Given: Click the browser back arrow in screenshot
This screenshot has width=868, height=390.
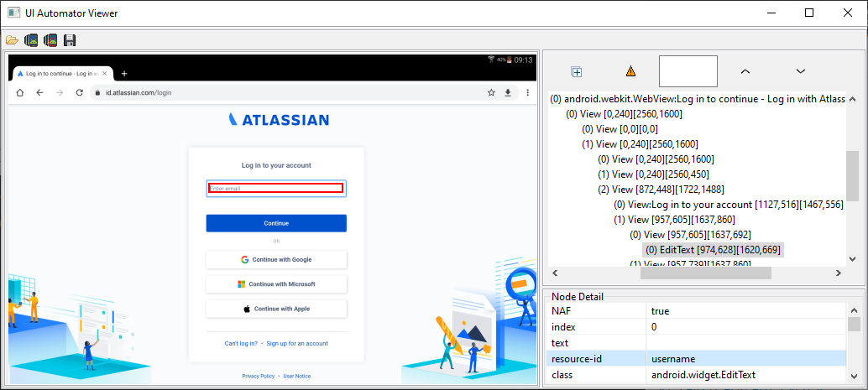Looking at the screenshot, I should pyautogui.click(x=39, y=93).
